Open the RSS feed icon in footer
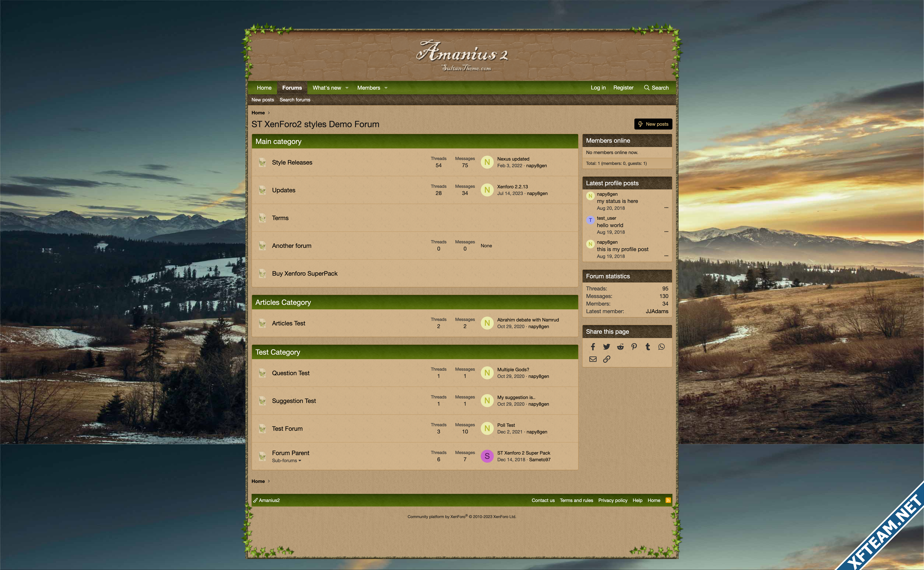Image resolution: width=924 pixels, height=570 pixels. point(668,500)
